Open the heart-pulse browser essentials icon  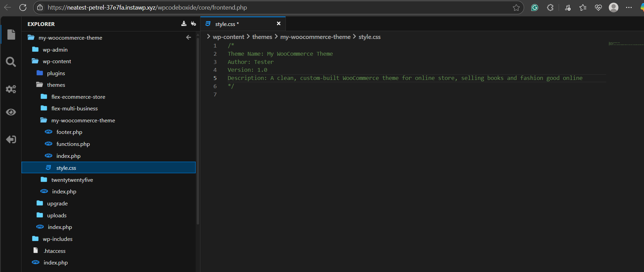[598, 8]
